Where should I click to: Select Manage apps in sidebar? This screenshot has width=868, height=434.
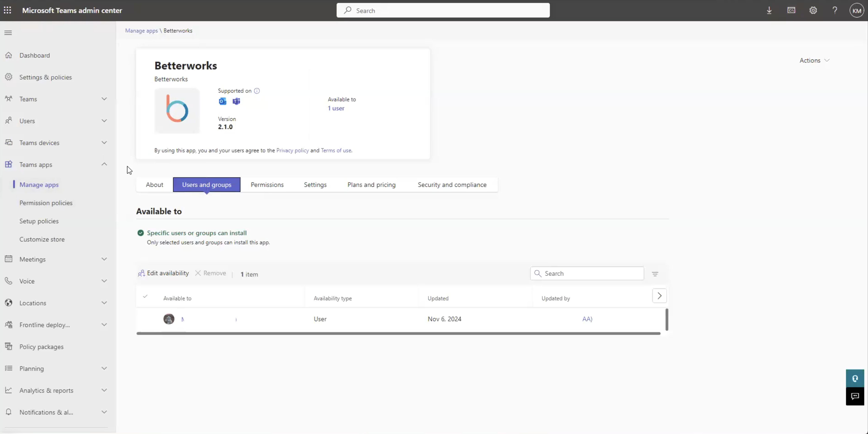click(39, 185)
